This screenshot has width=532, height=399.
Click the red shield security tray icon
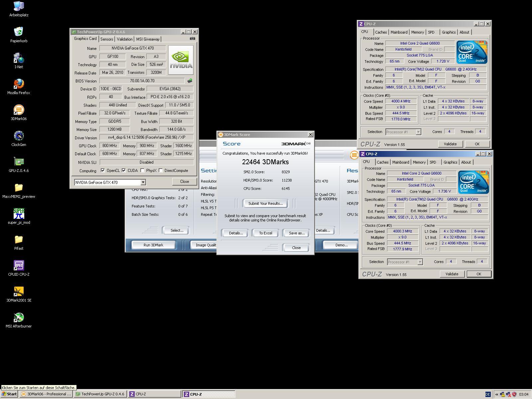pyautogui.click(x=514, y=394)
